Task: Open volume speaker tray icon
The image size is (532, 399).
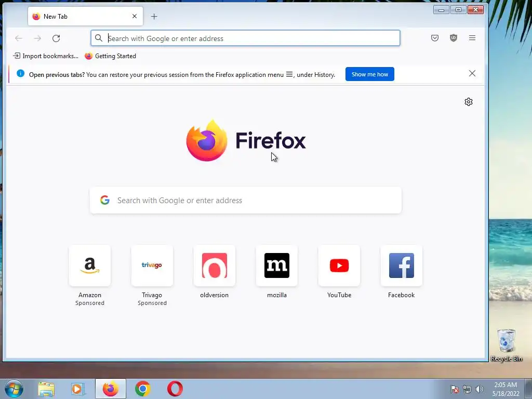Action: (x=480, y=389)
